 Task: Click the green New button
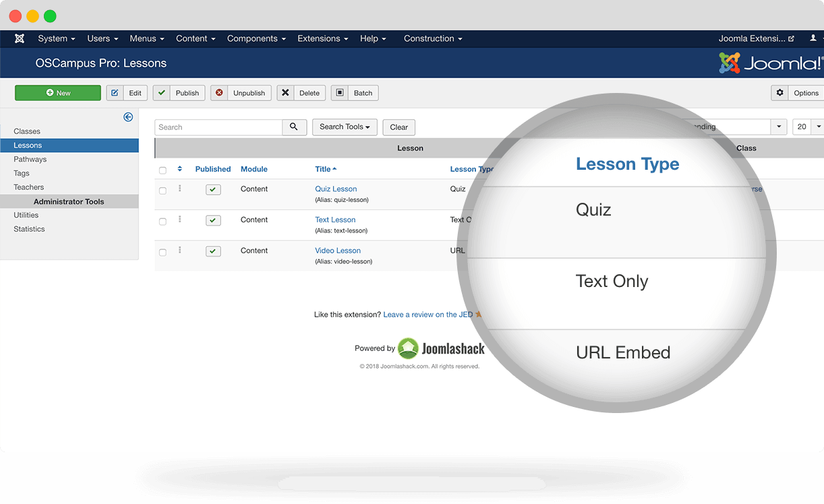click(58, 93)
